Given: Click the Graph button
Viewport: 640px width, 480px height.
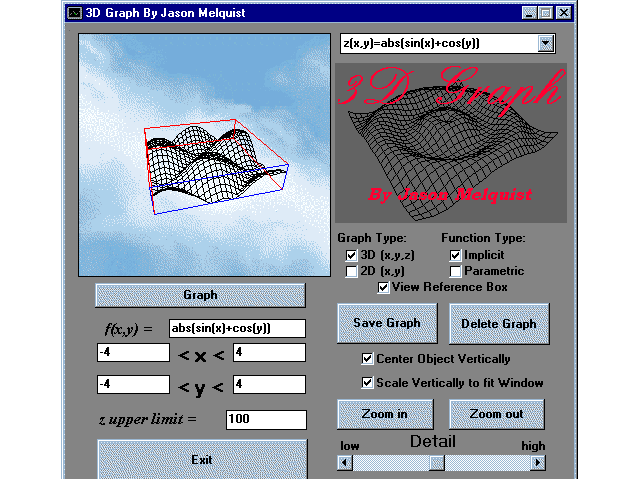Looking at the screenshot, I should coord(200,295).
